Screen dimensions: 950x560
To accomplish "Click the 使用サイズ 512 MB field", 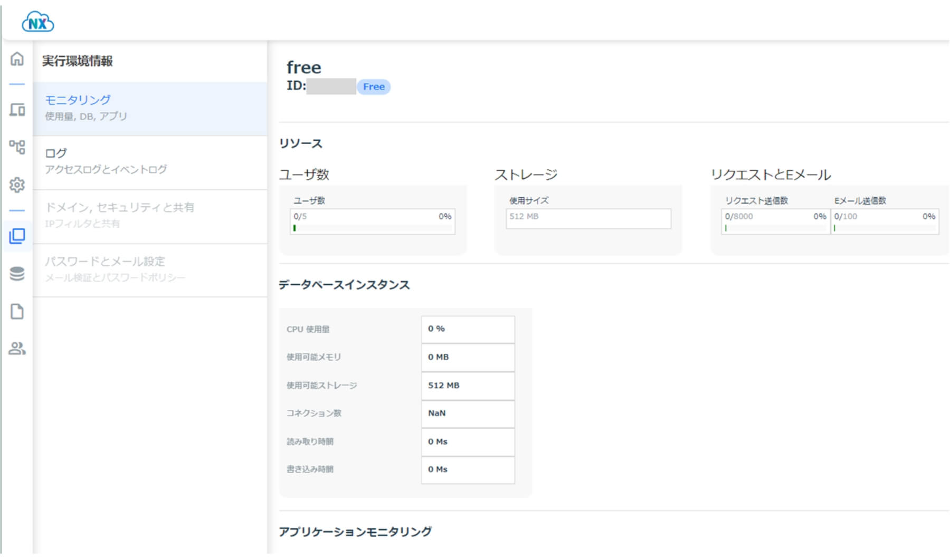I will [x=588, y=218].
